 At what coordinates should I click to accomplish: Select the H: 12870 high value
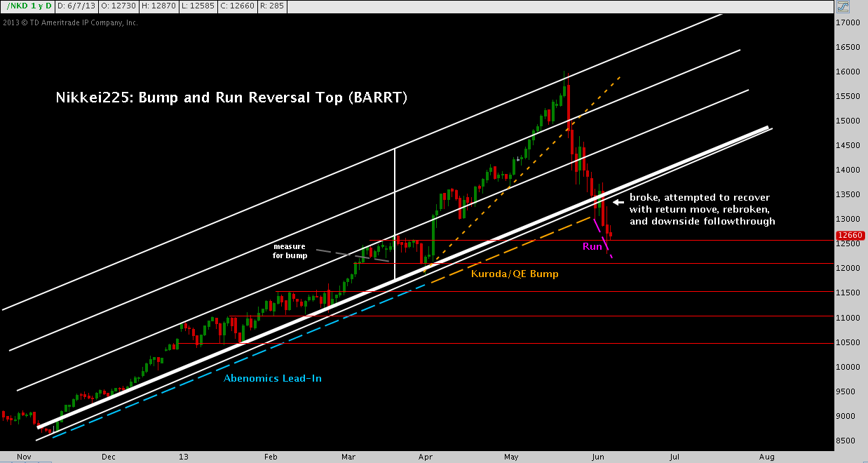(x=161, y=6)
